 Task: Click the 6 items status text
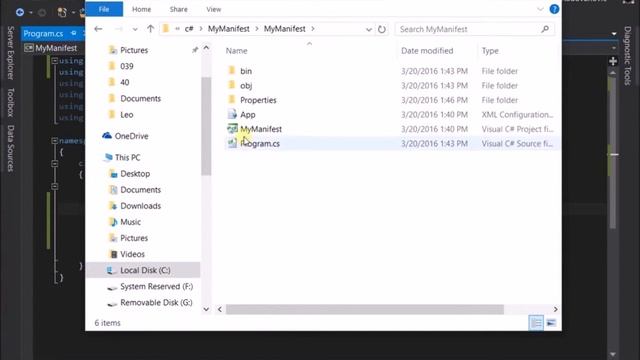[x=107, y=323]
